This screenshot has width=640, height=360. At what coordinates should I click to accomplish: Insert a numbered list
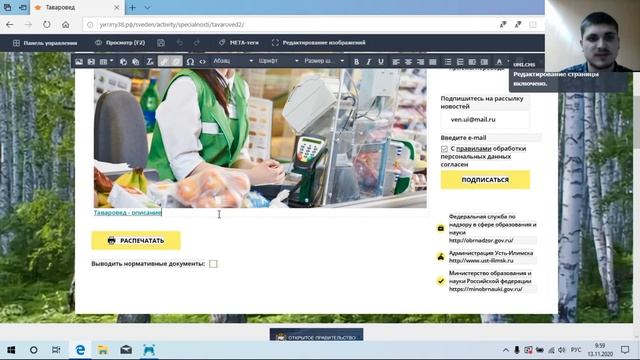click(460, 62)
